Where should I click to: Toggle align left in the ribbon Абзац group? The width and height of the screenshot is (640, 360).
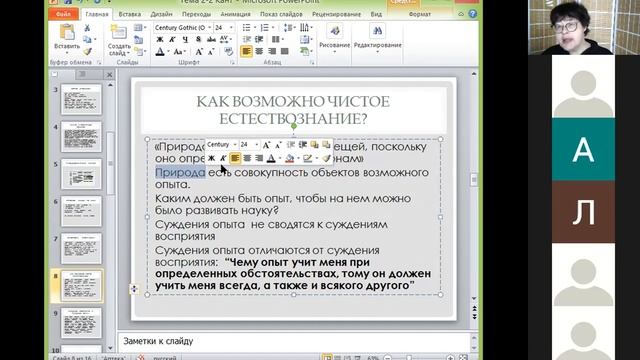click(x=246, y=51)
